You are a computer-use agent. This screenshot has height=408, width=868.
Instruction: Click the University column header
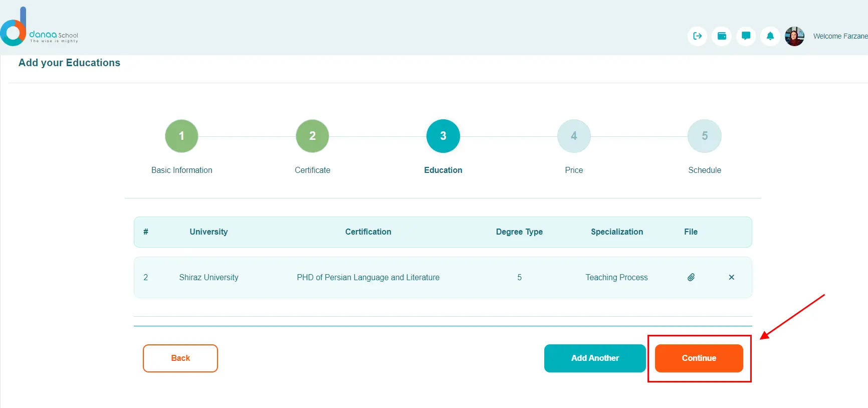tap(208, 232)
